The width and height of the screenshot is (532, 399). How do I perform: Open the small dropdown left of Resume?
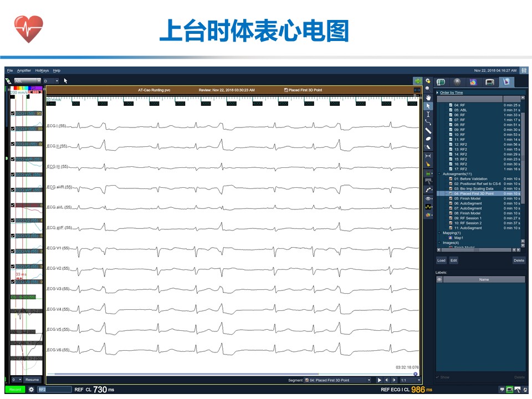coord(17,380)
